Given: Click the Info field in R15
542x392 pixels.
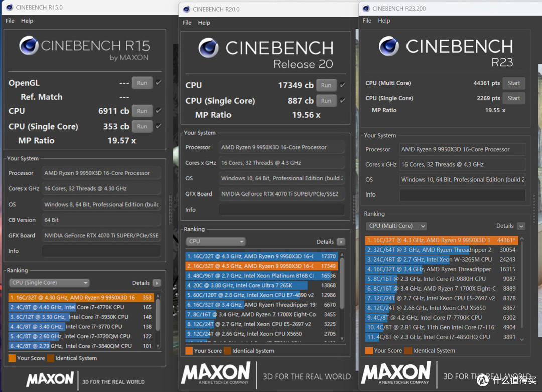Looking at the screenshot, I should [101, 251].
